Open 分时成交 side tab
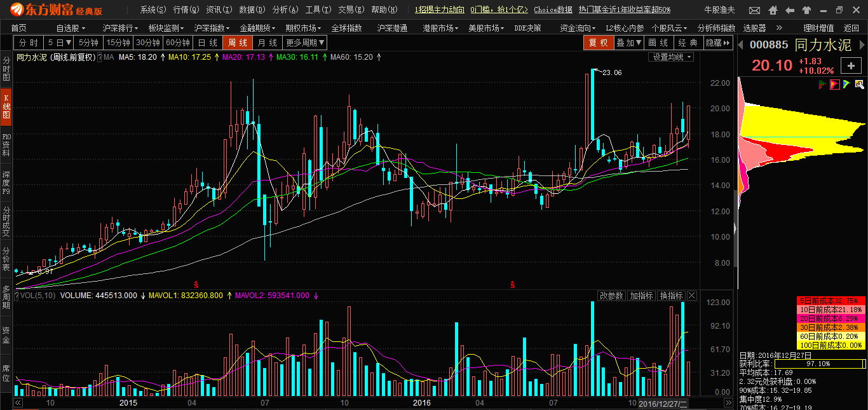This screenshot has width=868, height=410. pyautogui.click(x=6, y=222)
